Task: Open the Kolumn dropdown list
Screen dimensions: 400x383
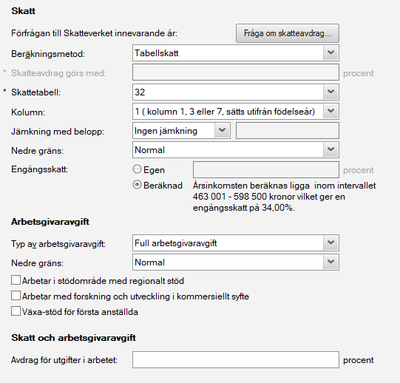Action: pyautogui.click(x=236, y=111)
